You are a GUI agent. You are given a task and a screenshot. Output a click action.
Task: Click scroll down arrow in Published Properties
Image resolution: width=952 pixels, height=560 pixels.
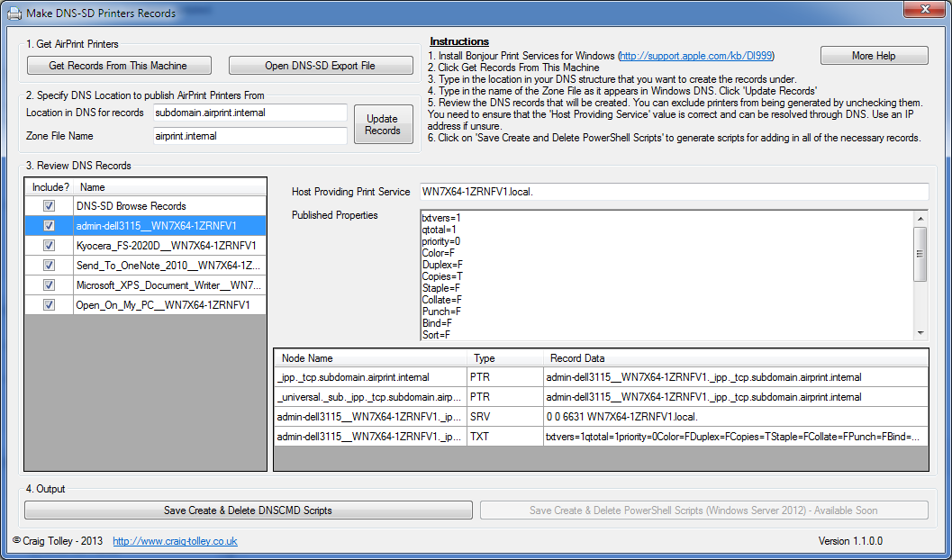click(920, 333)
